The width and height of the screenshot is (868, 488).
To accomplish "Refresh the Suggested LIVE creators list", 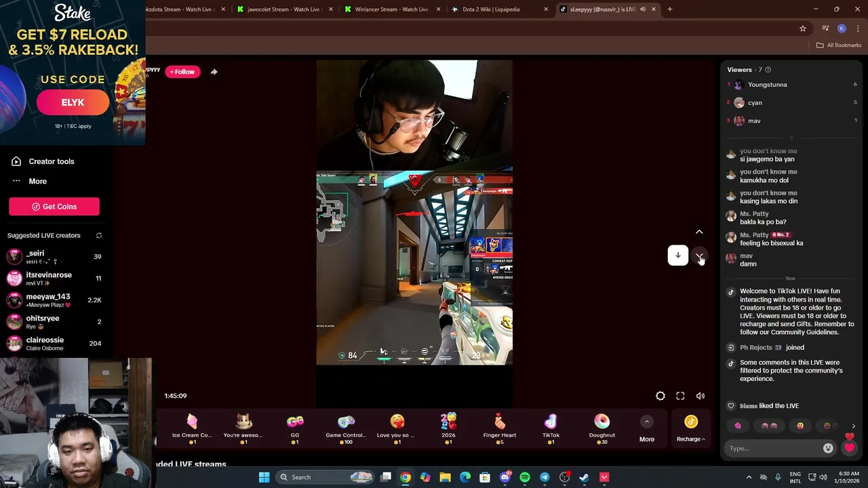I will pyautogui.click(x=99, y=235).
